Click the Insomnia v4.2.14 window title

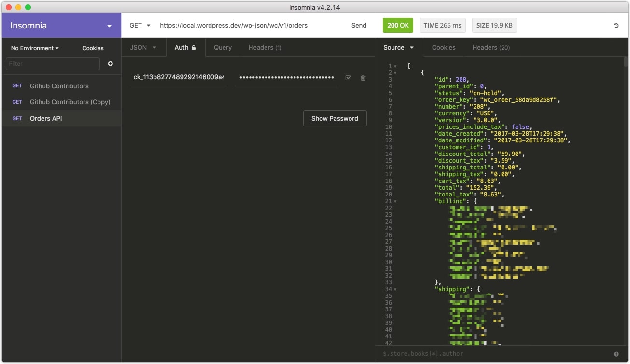[315, 7]
